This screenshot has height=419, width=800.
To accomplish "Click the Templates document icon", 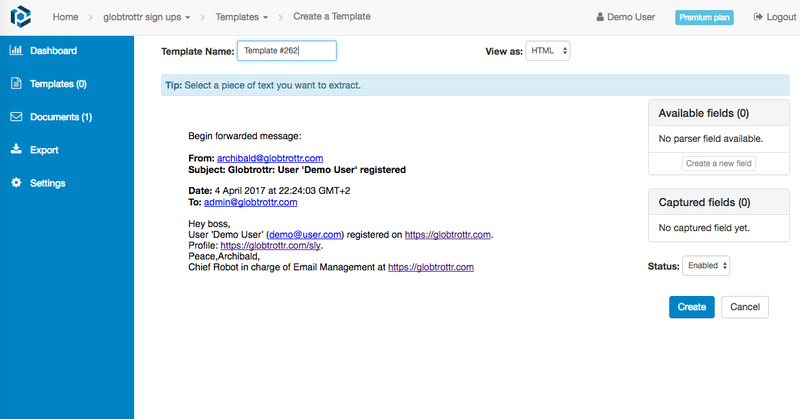I will (16, 83).
